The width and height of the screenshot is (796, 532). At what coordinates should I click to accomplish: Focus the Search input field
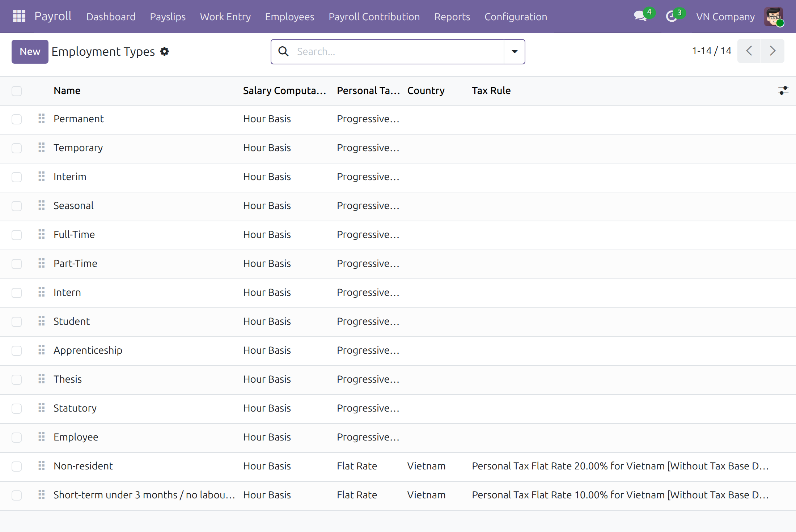pos(398,52)
